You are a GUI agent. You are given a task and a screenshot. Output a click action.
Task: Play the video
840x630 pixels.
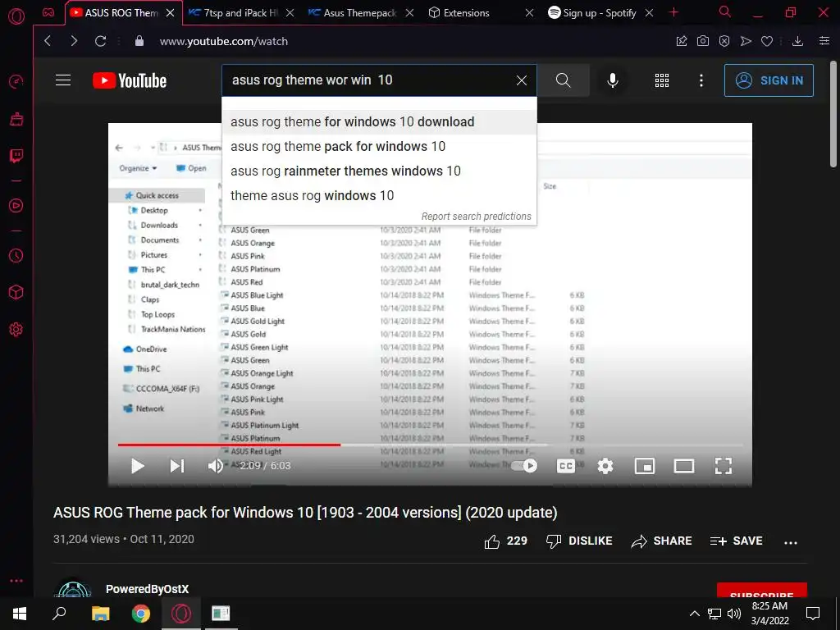[x=138, y=466]
